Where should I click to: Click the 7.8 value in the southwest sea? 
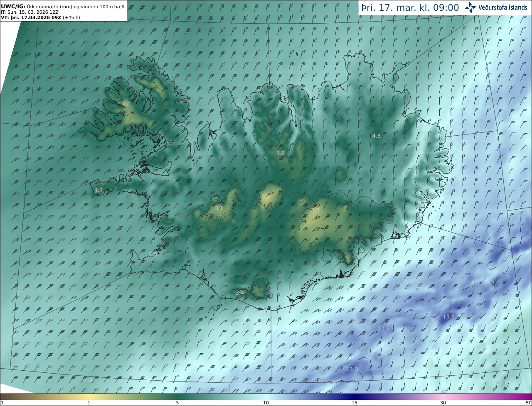(x=88, y=380)
